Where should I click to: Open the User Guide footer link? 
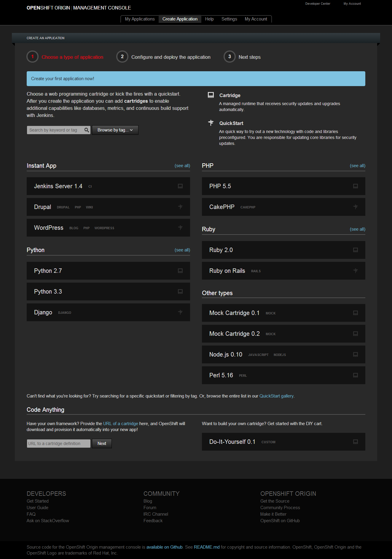click(37, 508)
